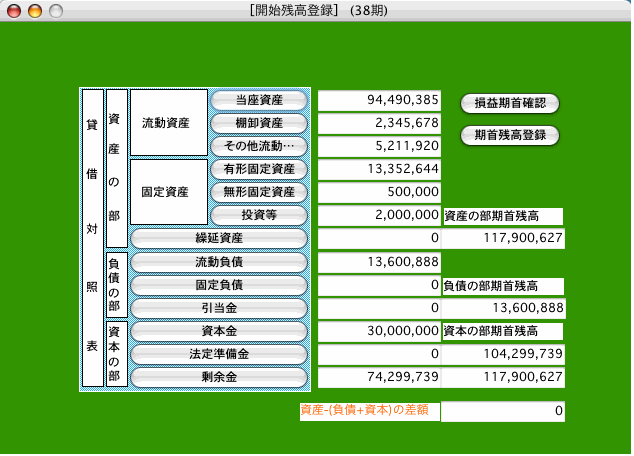Screen dimensions: 634x456
Task: Open 無形固定資産 details
Action: coord(259,191)
